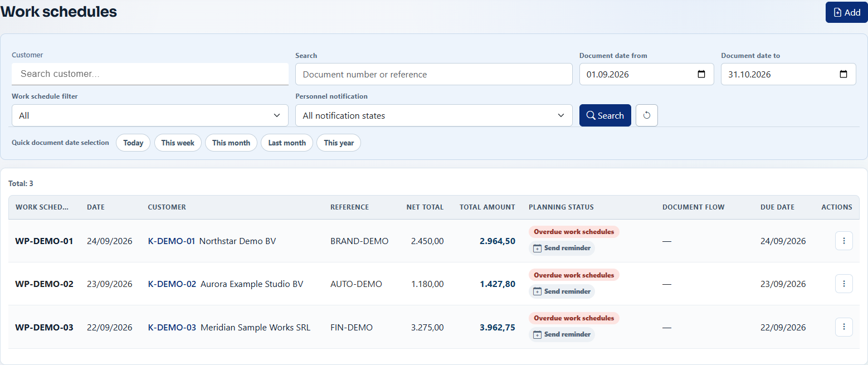Sort by the Total Amount column header
Viewport: 868px width, 365px height.
click(487, 207)
